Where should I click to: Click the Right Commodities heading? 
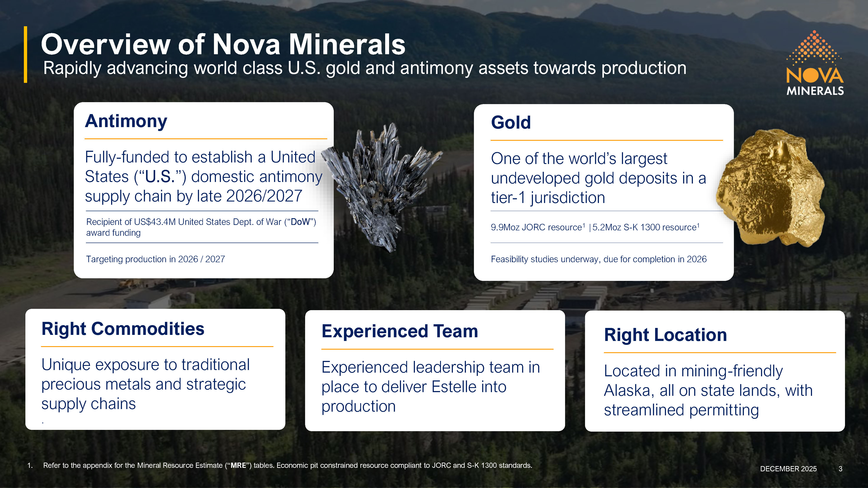(123, 329)
